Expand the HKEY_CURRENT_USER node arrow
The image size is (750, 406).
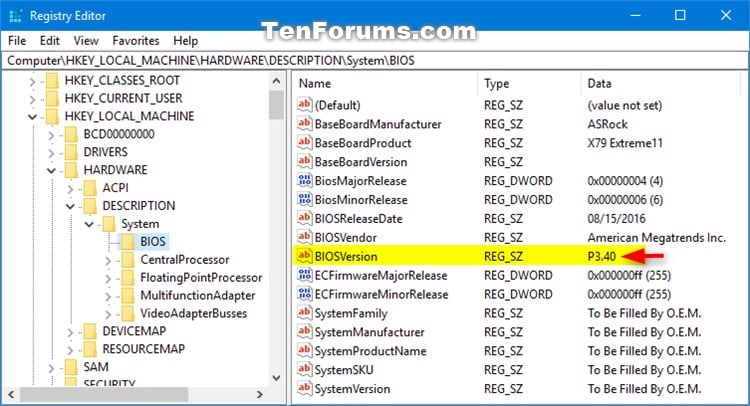pos(32,99)
